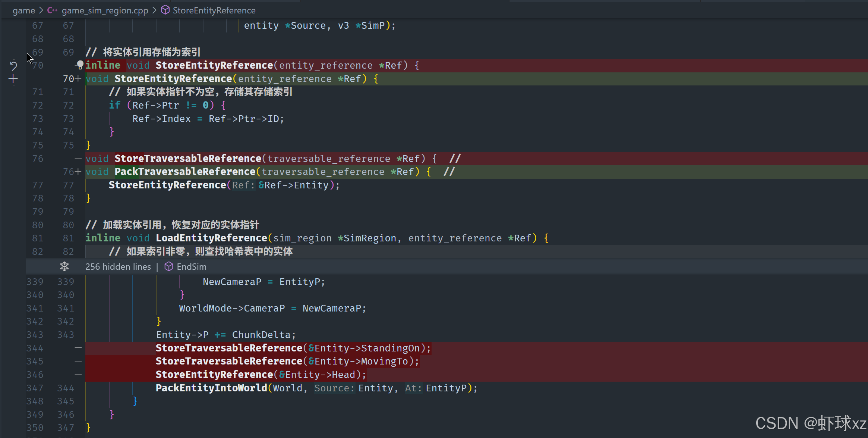Click the EndSim symbol cube icon
Viewport: 868px width, 438px height.
[169, 266]
